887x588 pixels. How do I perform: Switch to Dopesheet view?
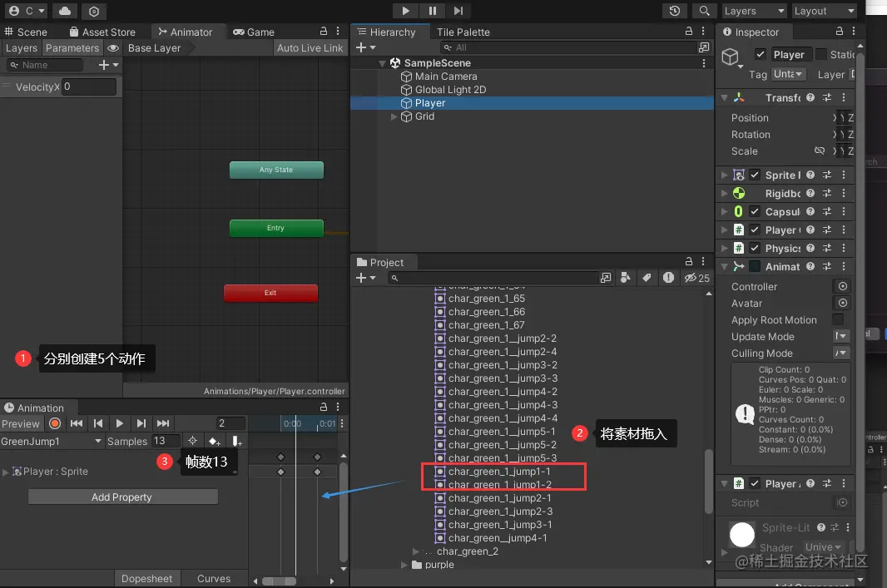[146, 578]
